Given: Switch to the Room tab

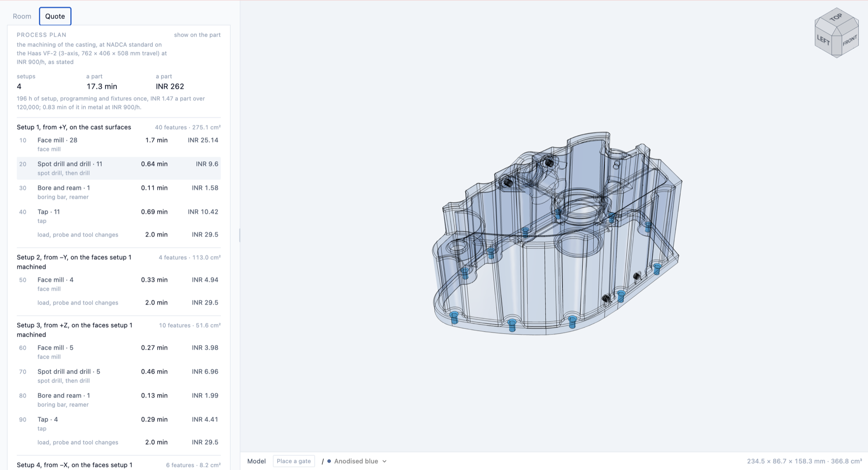Looking at the screenshot, I should (x=22, y=16).
